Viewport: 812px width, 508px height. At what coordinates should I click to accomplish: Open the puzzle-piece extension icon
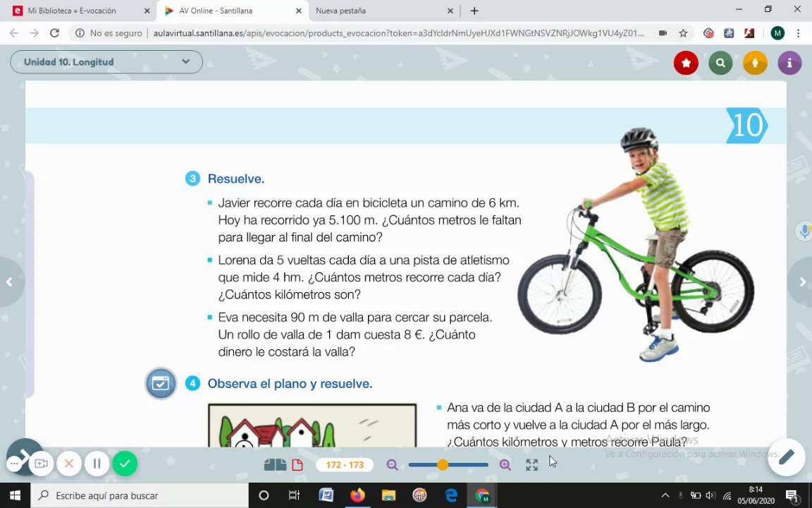[x=729, y=33]
